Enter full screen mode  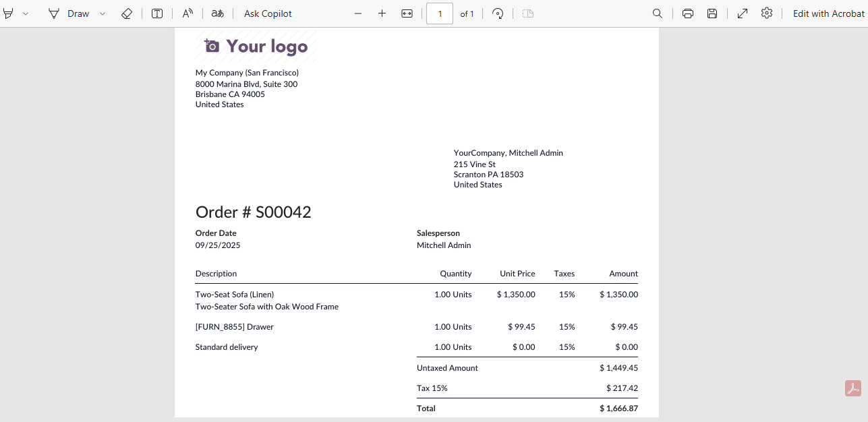tap(743, 13)
